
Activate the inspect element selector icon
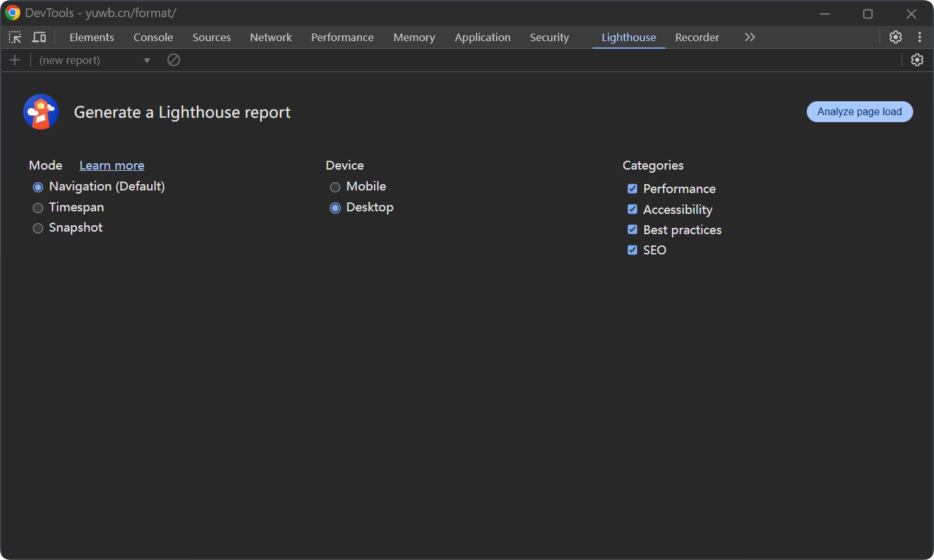tap(15, 37)
